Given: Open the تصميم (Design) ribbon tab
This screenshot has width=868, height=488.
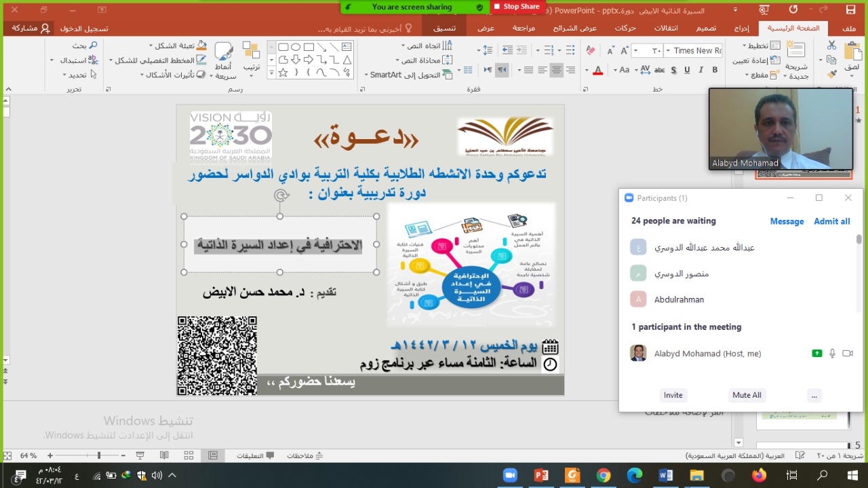Looking at the screenshot, I should [x=706, y=28].
